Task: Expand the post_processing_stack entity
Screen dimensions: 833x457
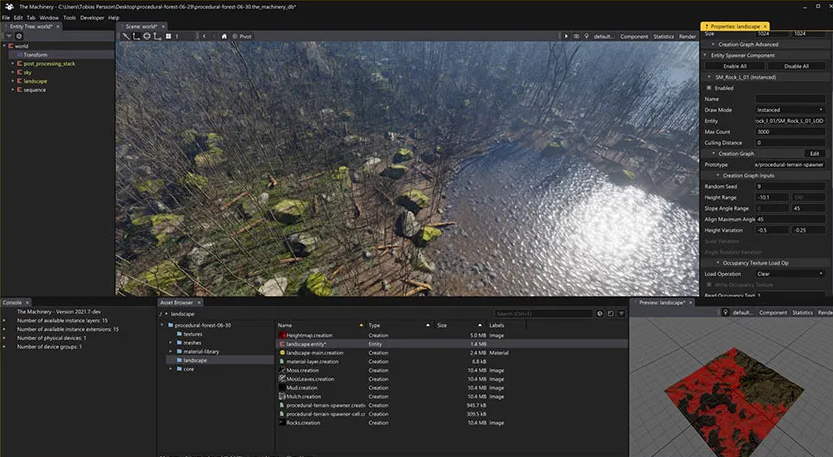Action: point(14,63)
